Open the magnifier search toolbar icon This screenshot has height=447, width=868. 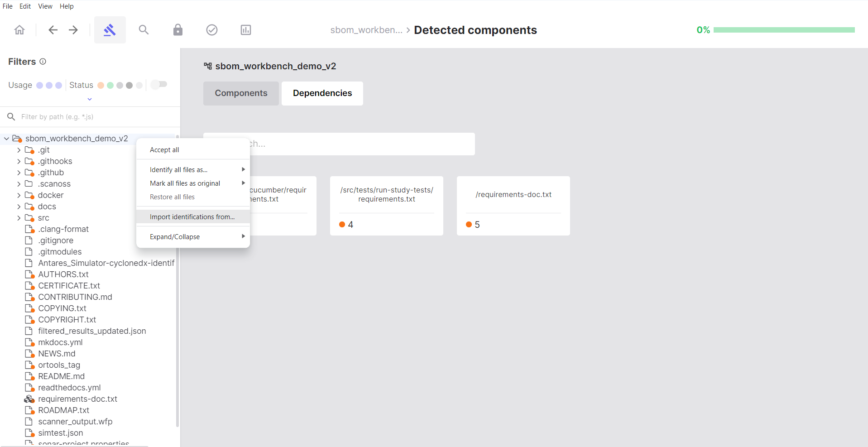pos(144,30)
